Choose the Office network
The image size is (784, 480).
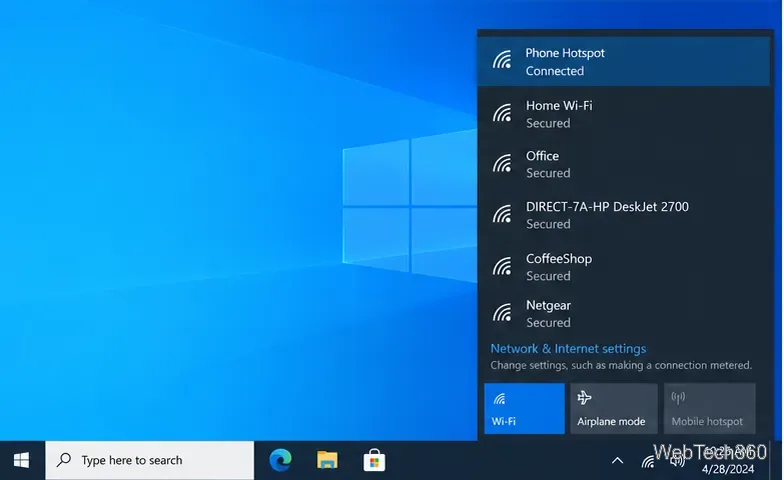[624, 164]
